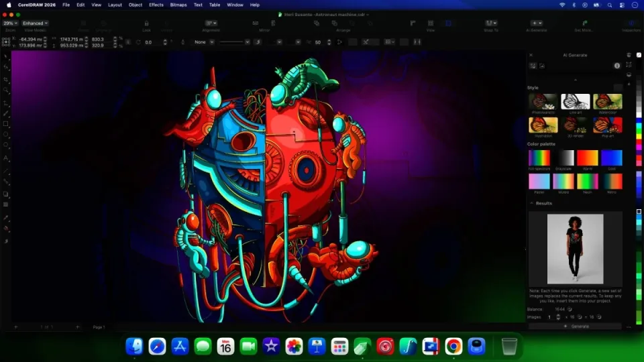Open the Alignment dropdown
This screenshot has width=644, height=362.
[x=211, y=23]
